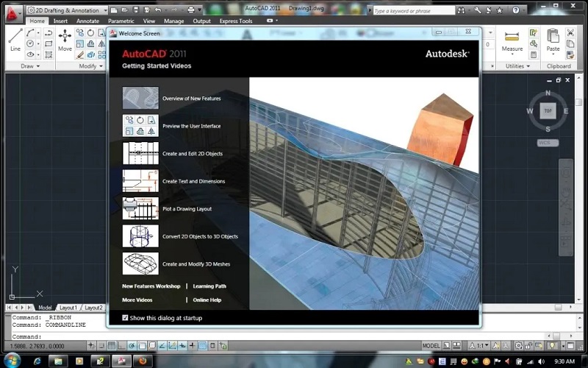Select the Circle tool icon
This screenshot has height=368, width=588.
[x=30, y=43]
